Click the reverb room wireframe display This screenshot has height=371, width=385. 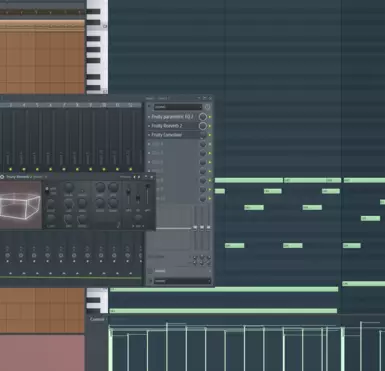21,205
